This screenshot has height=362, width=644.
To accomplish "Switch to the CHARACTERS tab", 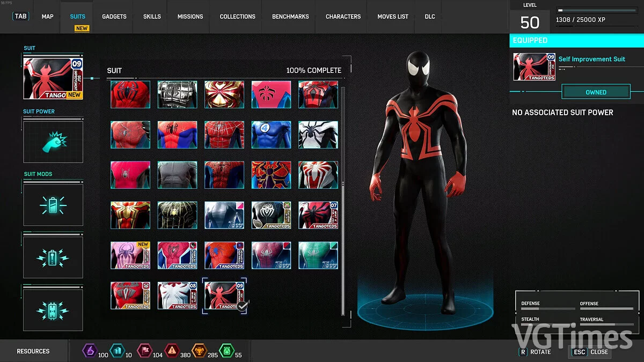I will [x=342, y=17].
